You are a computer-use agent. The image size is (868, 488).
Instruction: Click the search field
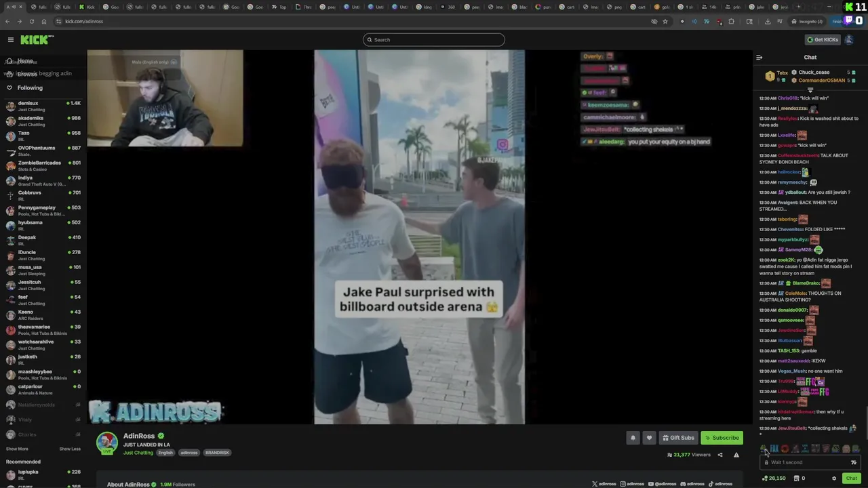coord(434,40)
